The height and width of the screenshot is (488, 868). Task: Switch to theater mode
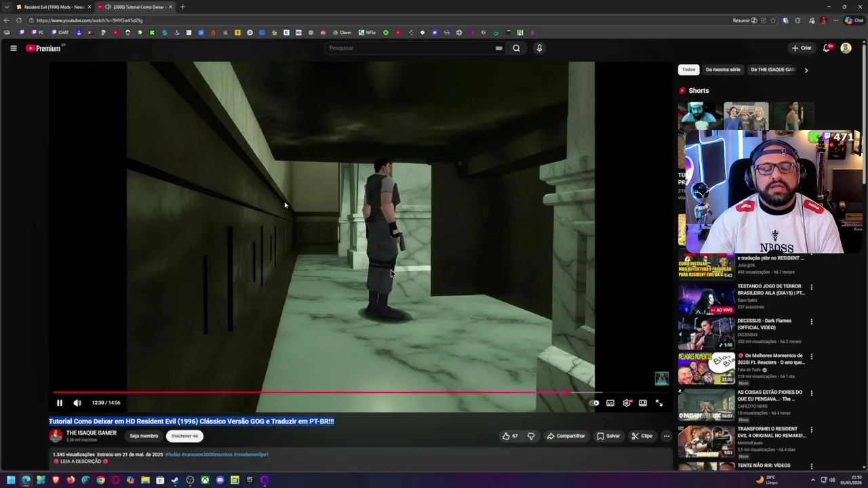click(x=643, y=403)
